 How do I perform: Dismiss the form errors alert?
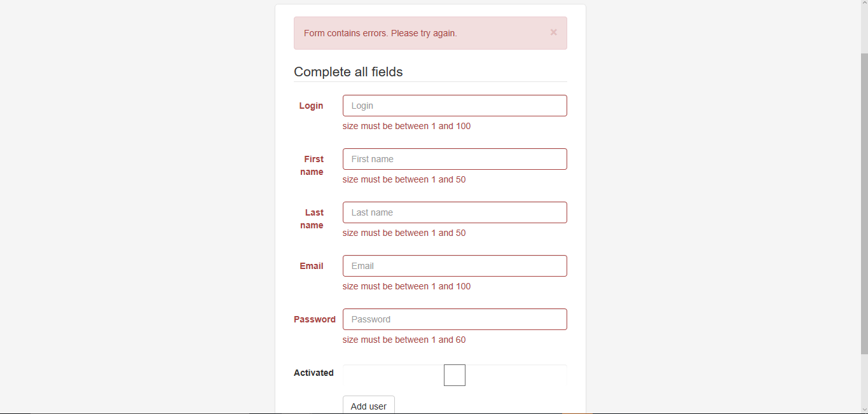point(553,32)
